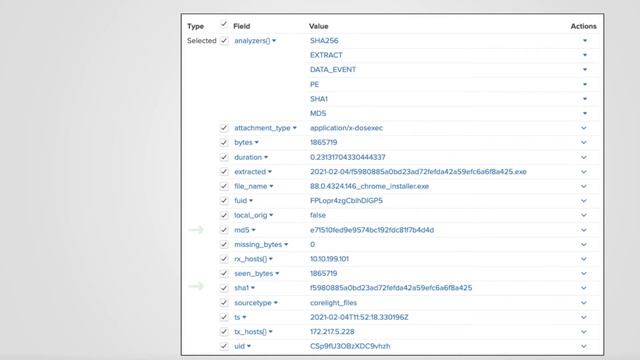Viewport: 640px width, 360px height.
Task: Toggle the rx_hosts{} field checkbox
Action: [224, 259]
